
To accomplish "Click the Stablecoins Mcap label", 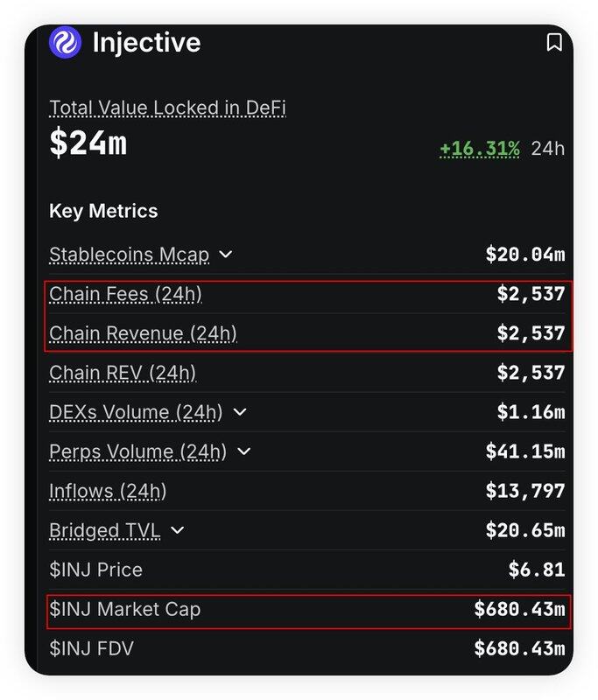I will [x=129, y=255].
